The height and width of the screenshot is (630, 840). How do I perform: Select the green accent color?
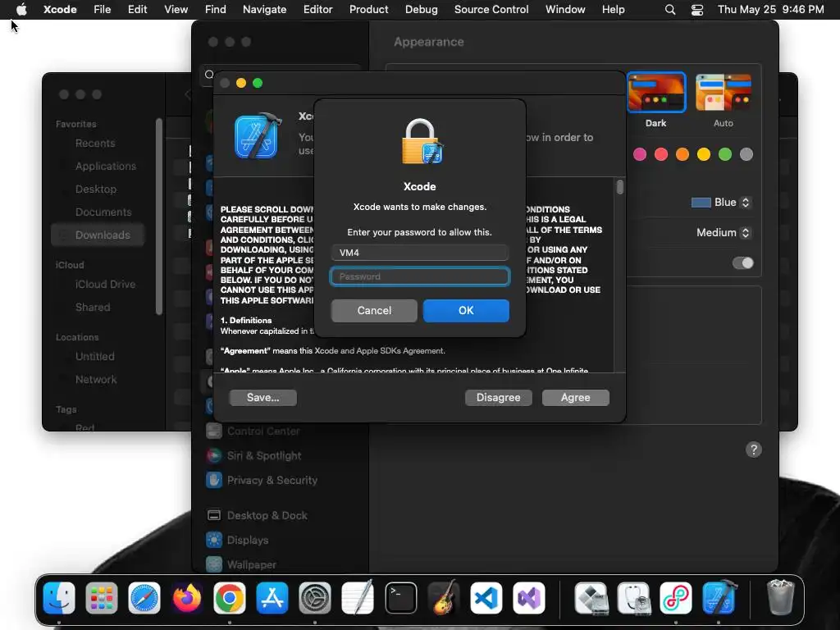[x=725, y=155]
